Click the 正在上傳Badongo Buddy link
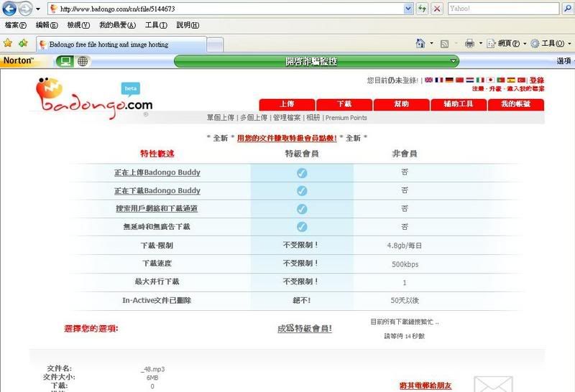This screenshot has width=575, height=392. point(157,172)
